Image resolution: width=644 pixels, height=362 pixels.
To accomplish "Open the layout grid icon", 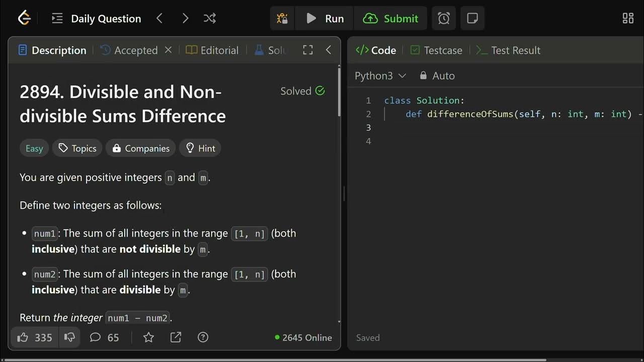I will pyautogui.click(x=628, y=19).
